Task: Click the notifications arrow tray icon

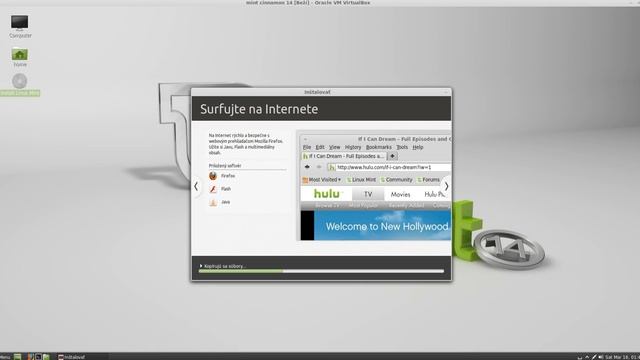Action: [587, 357]
